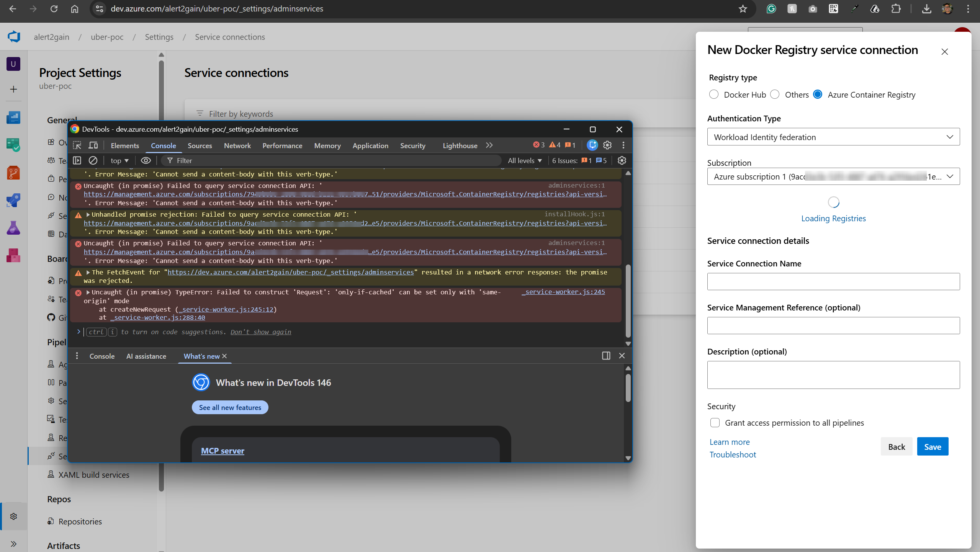Open AI assistance drawer tab
The width and height of the screenshot is (980, 552).
(146, 356)
